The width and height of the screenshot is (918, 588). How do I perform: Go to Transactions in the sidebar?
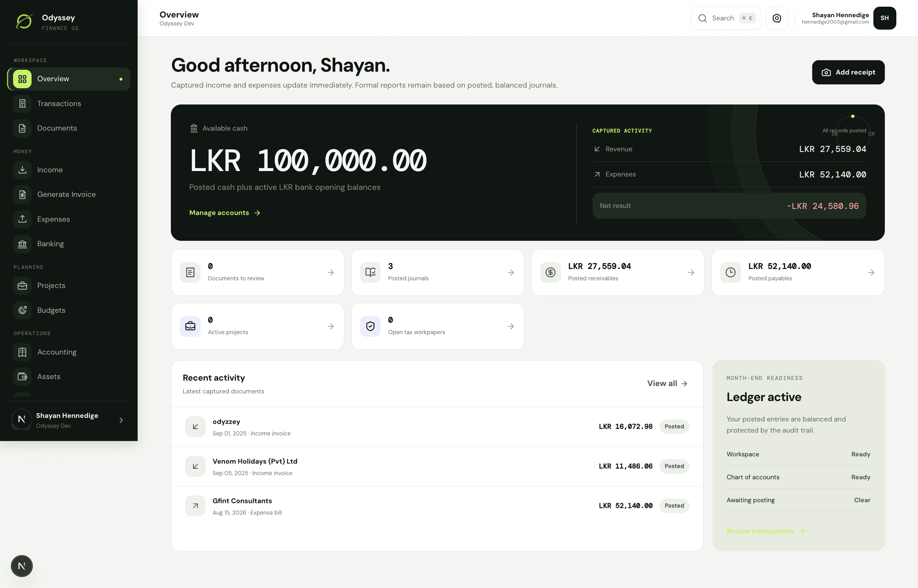(69, 104)
